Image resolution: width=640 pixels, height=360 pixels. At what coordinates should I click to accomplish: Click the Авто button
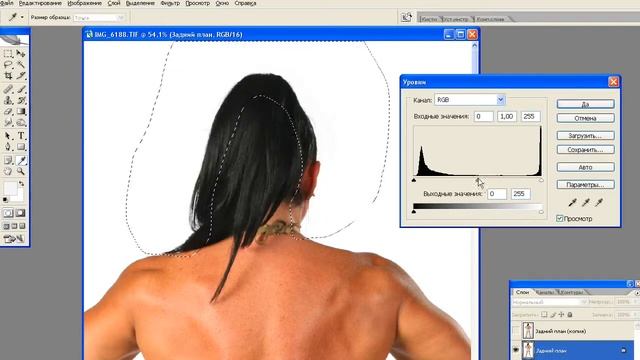[585, 167]
